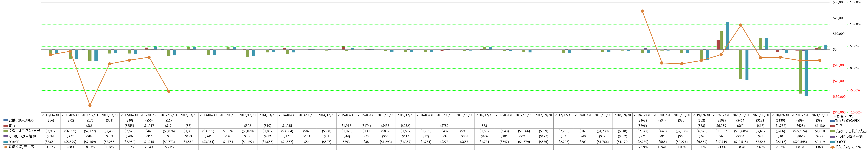Click the $17,719 investing CF cell
Image resolution: width=868 pixels, height=150 pixels.
(721, 142)
